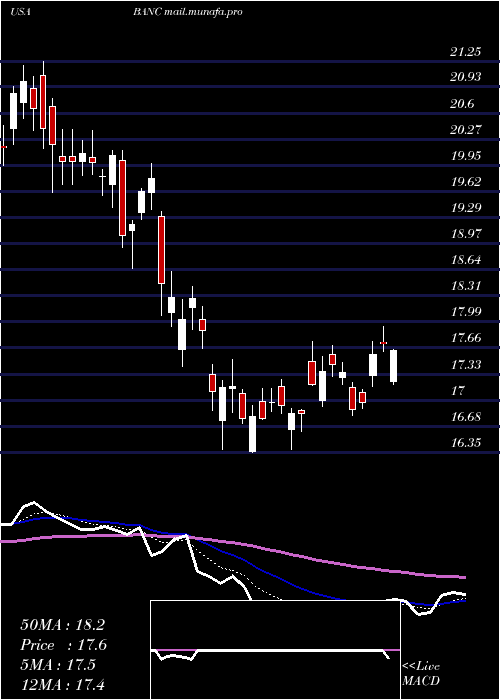The width and height of the screenshot is (500, 700).
Task: Click the 18.64 price axis label
Action: [x=466, y=259]
